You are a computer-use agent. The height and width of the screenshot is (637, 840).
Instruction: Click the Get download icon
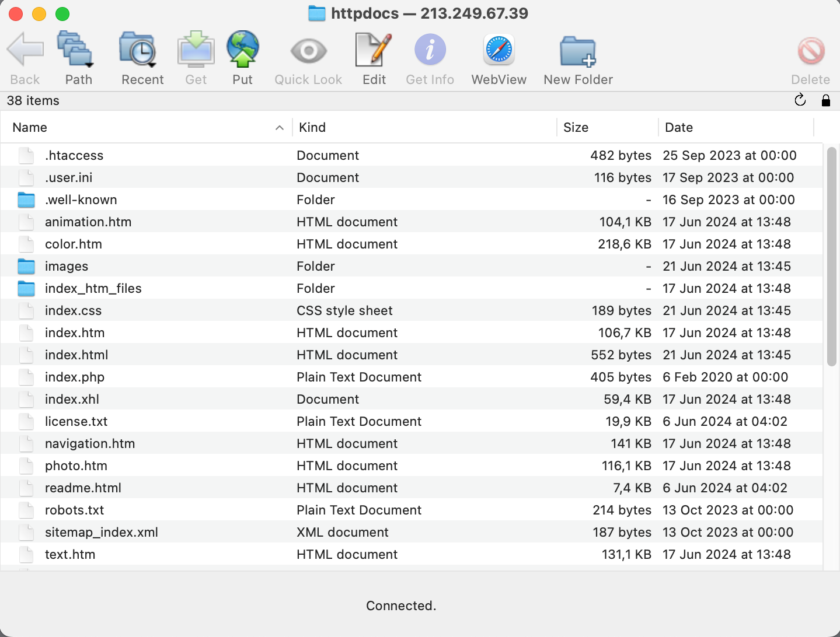pos(196,50)
